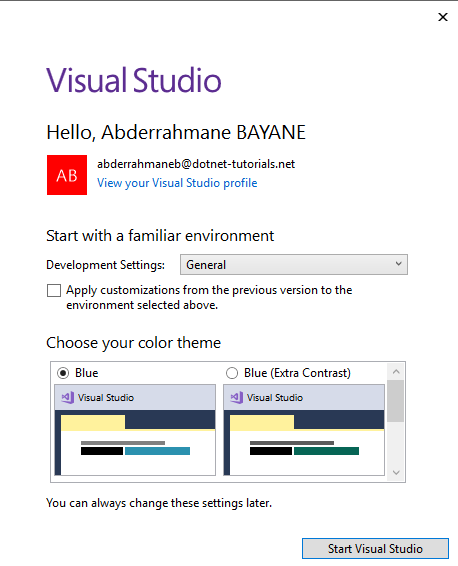
Task: Open View your Visual Studio profile link
Action: click(x=177, y=183)
